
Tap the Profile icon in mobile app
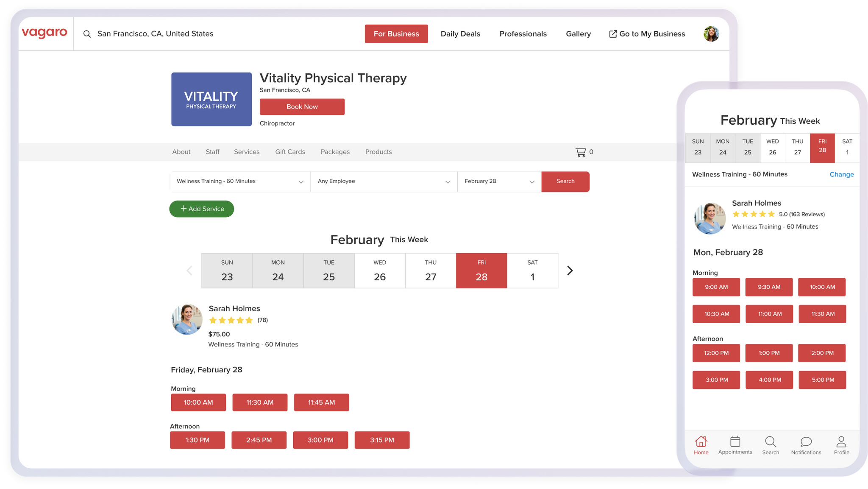842,445
